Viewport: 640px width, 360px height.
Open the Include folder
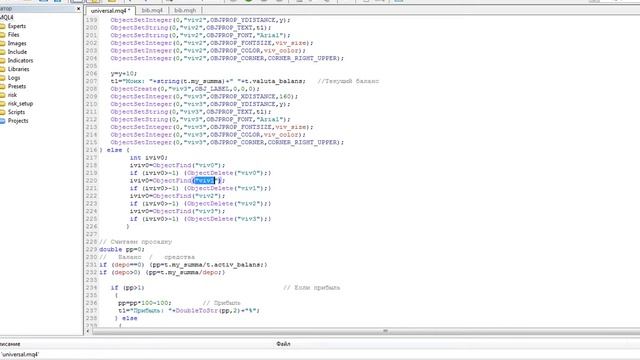tap(17, 52)
